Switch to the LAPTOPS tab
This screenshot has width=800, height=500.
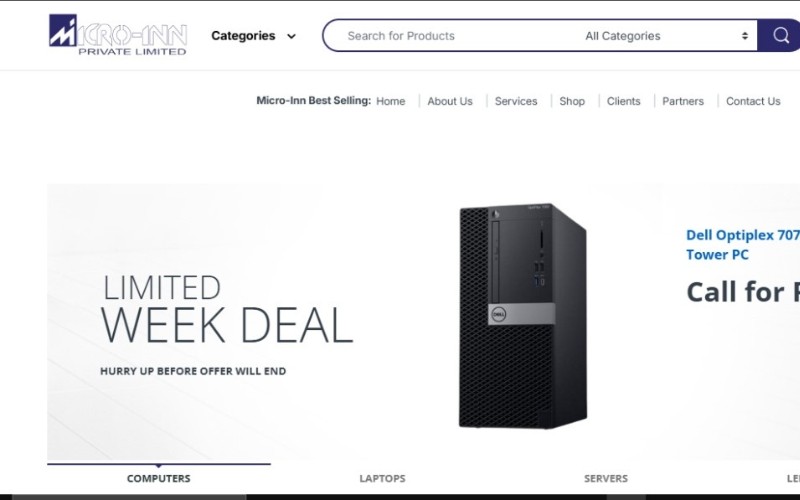click(382, 478)
